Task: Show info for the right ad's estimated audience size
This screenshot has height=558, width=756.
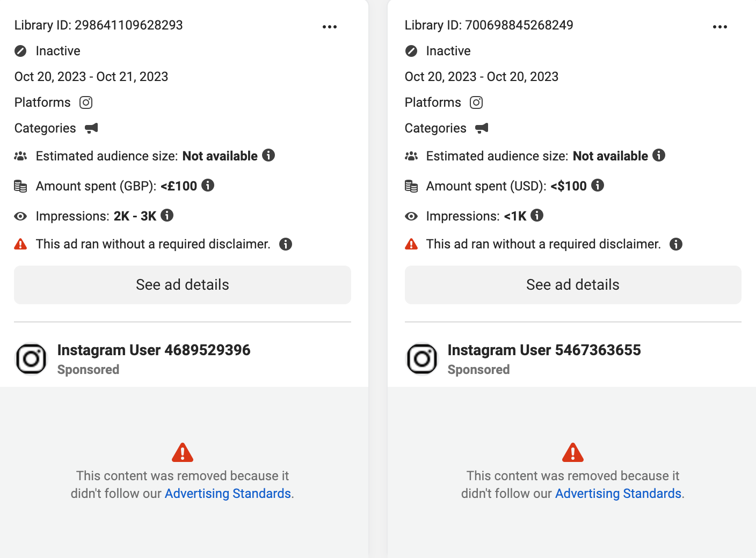Action: click(x=659, y=156)
